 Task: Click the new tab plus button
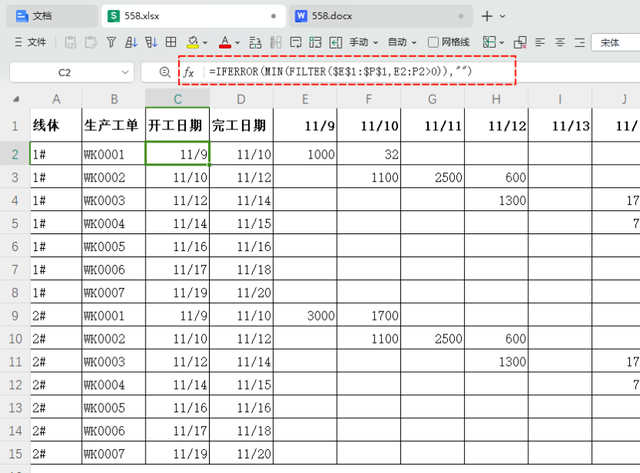point(487,16)
